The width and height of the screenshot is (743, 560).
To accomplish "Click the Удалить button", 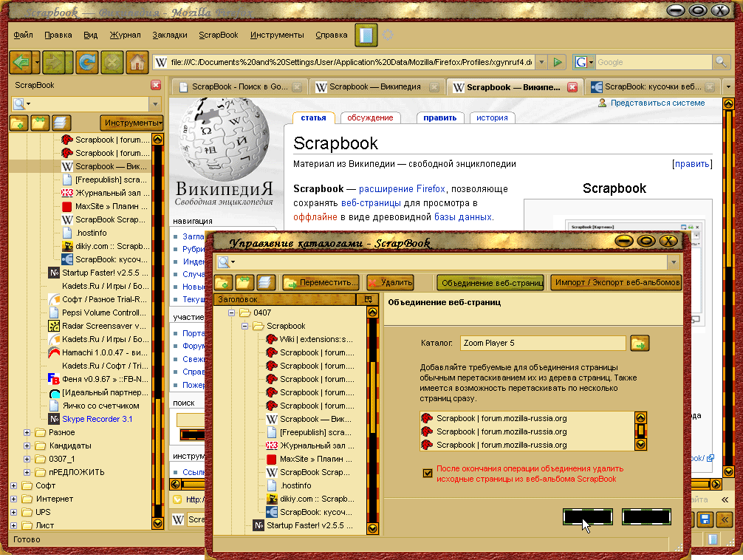I will pyautogui.click(x=391, y=283).
